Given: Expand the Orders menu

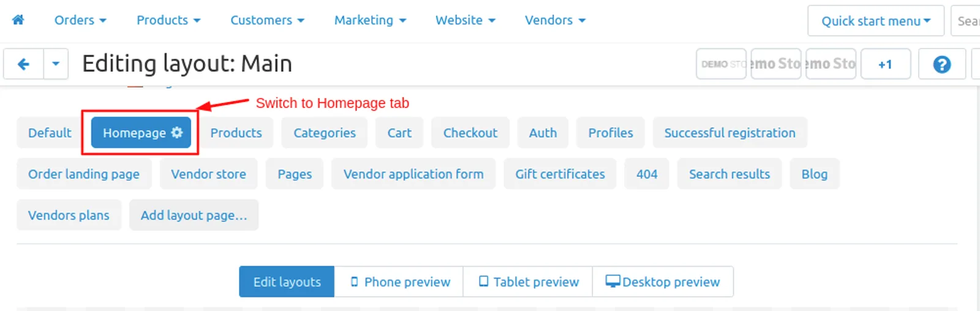Looking at the screenshot, I should 80,20.
